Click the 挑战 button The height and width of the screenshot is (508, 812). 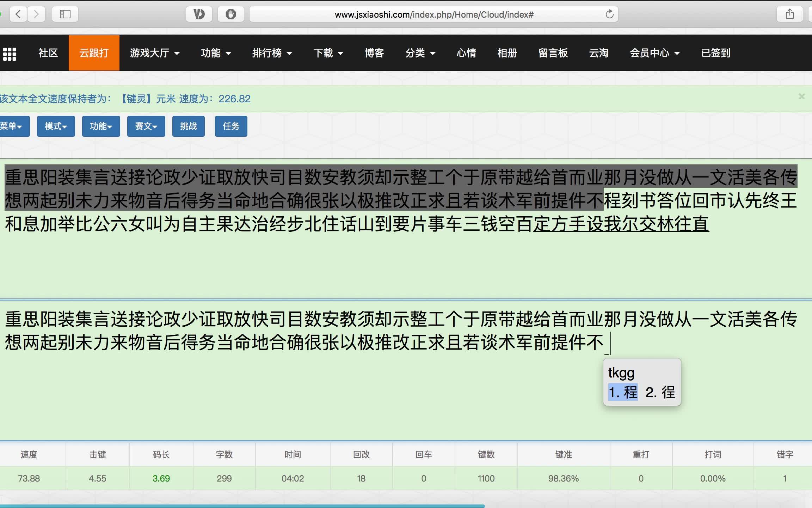pos(189,126)
